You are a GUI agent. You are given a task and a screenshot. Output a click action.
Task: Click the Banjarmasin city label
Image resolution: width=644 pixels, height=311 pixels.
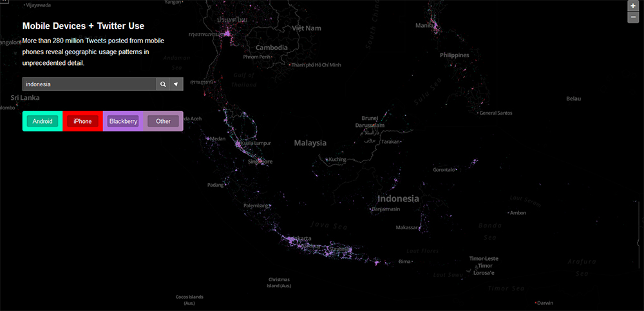(386, 209)
